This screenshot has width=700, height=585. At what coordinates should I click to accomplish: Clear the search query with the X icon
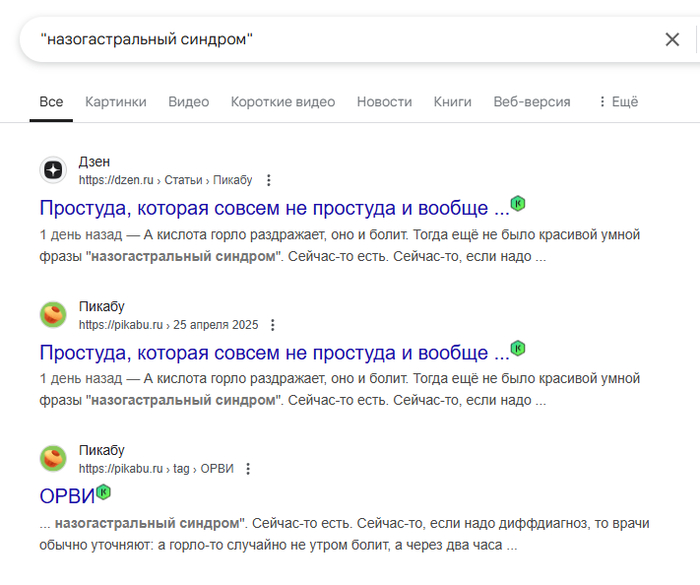(672, 39)
